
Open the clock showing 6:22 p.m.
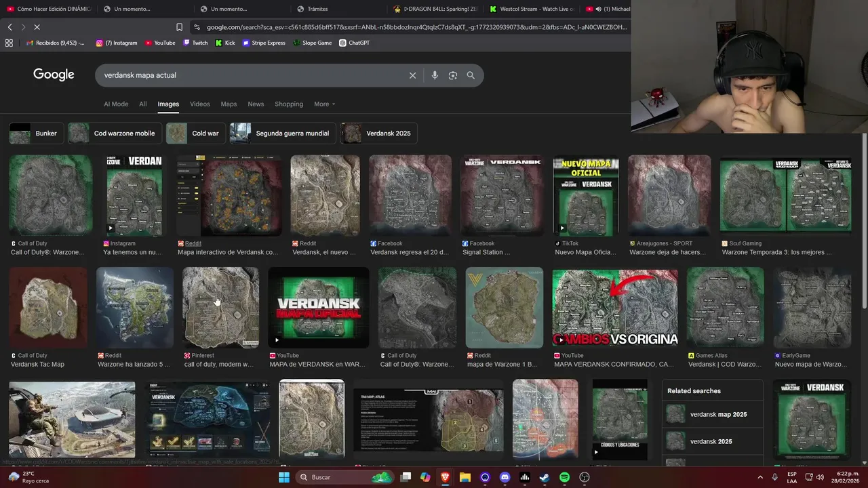[846, 477]
